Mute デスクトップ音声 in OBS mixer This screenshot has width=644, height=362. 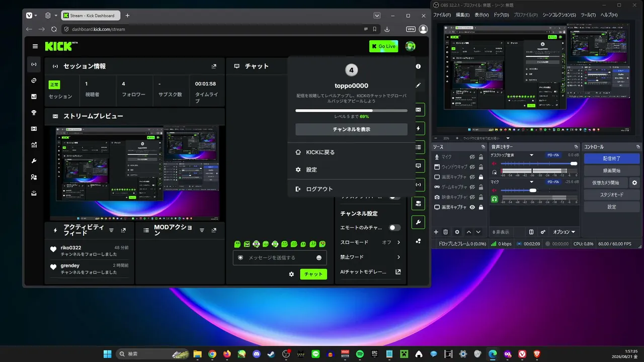click(494, 163)
